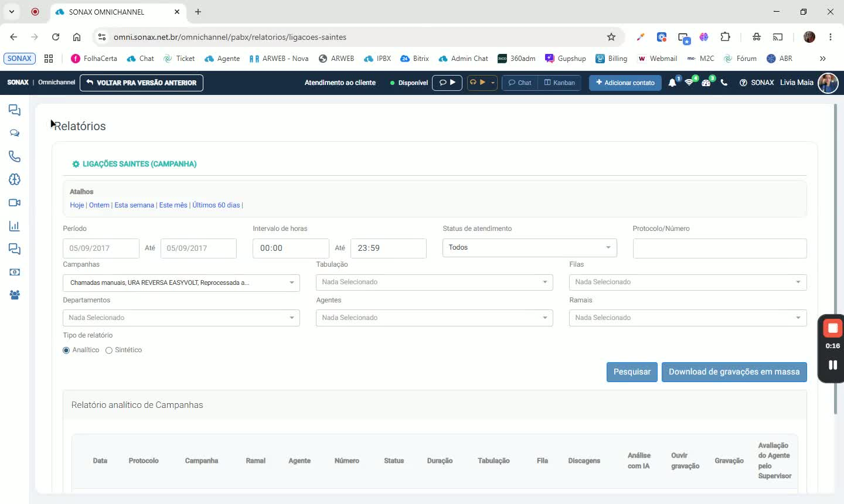Click the Período end date field
This screenshot has width=844, height=504.
(x=198, y=248)
